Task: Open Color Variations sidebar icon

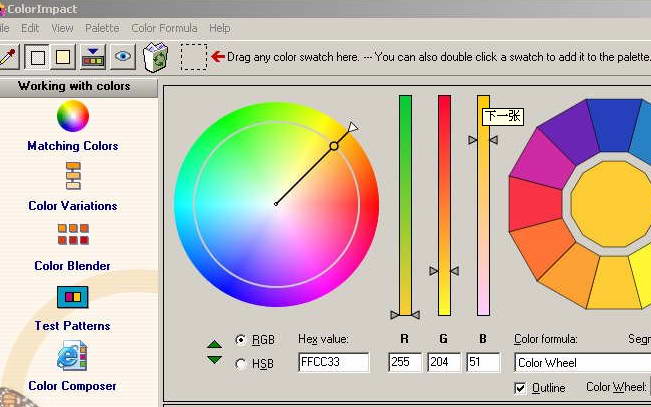Action: pos(73,176)
